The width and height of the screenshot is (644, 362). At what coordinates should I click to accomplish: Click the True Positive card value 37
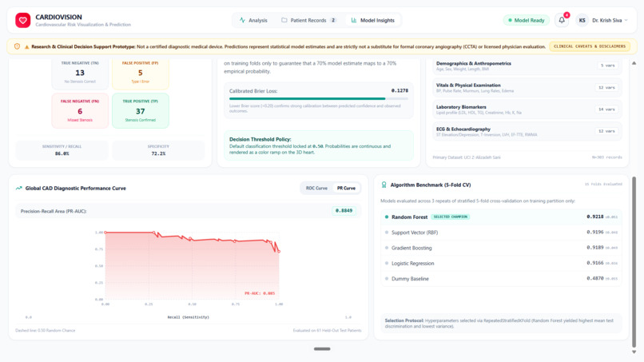[141, 111]
